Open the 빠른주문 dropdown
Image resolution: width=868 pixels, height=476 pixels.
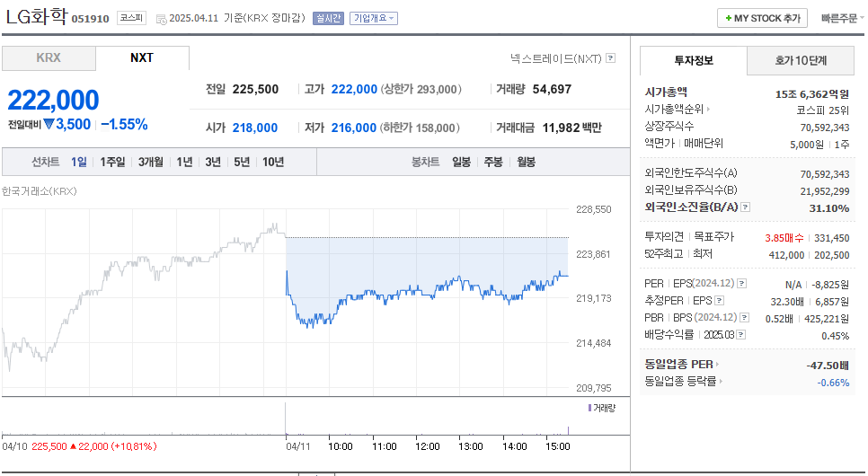tap(842, 18)
